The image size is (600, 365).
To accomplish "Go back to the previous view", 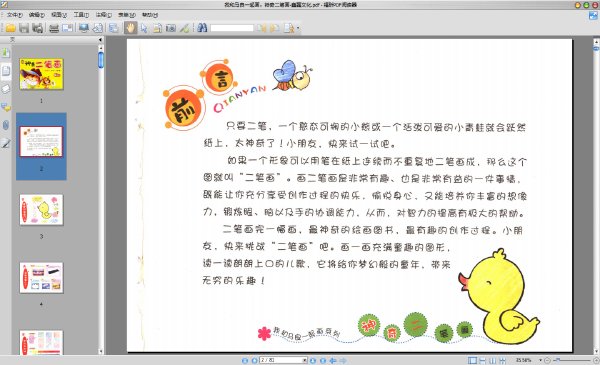I will [333, 360].
